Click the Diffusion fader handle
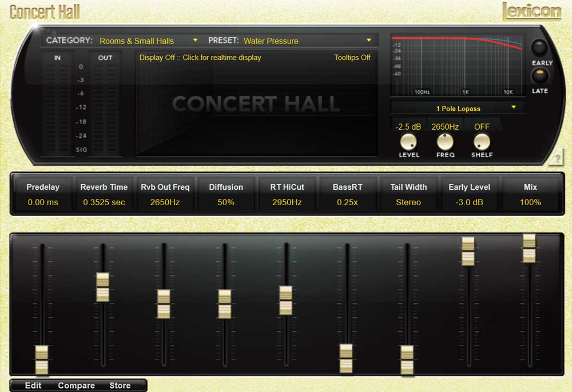Screen dimensions: 572x392 tap(224, 304)
